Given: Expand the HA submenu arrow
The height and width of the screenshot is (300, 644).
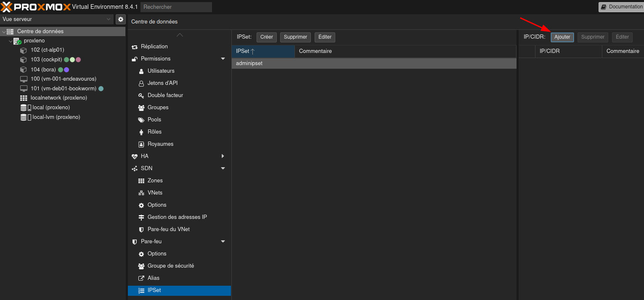Looking at the screenshot, I should pyautogui.click(x=223, y=156).
